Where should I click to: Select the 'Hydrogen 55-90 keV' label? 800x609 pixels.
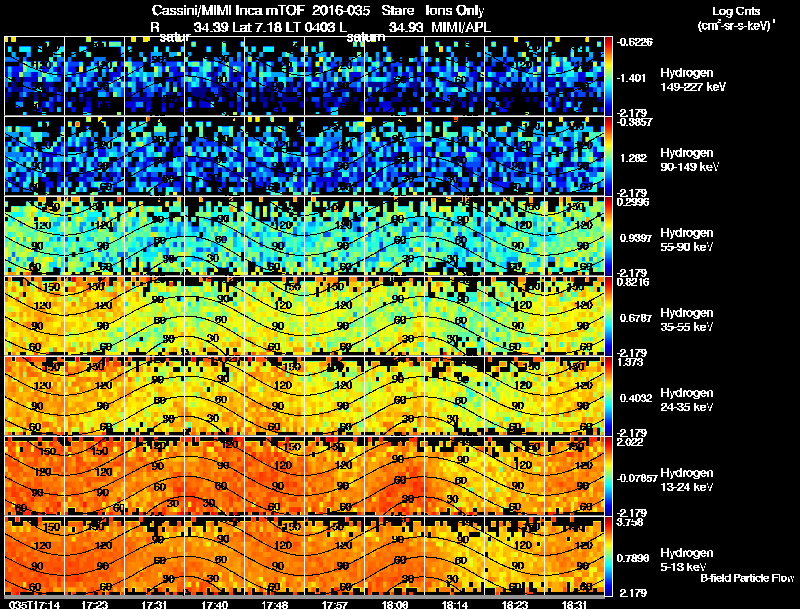[x=687, y=240]
